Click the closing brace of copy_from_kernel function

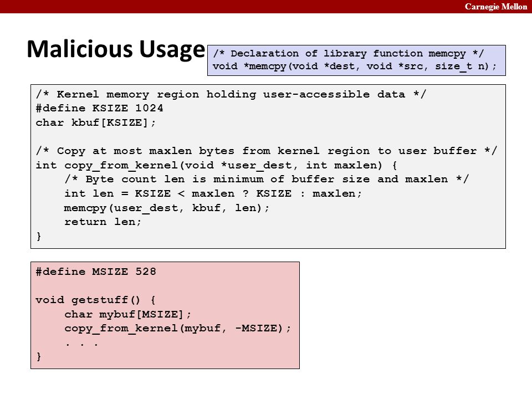coord(39,236)
